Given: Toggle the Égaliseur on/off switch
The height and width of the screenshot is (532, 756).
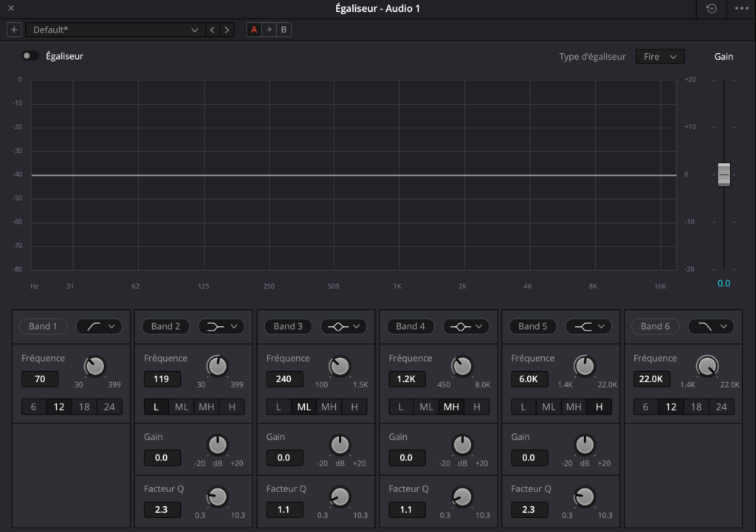Looking at the screenshot, I should (x=30, y=56).
